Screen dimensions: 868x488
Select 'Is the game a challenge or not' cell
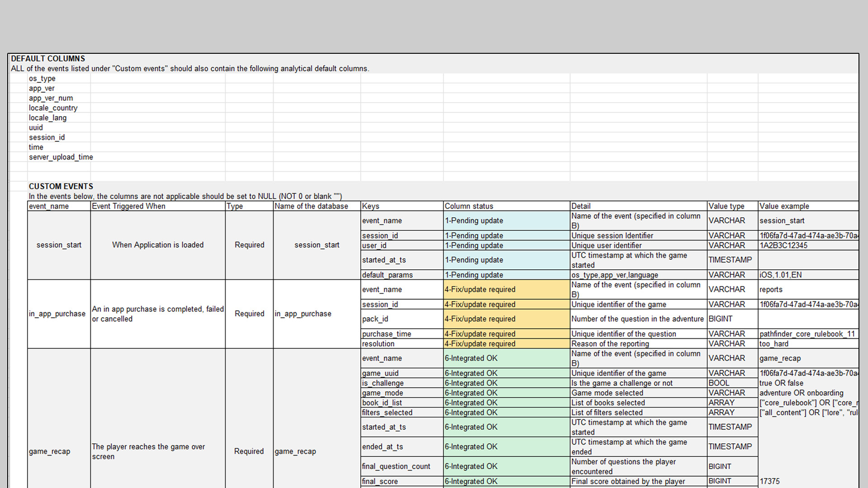coord(638,383)
